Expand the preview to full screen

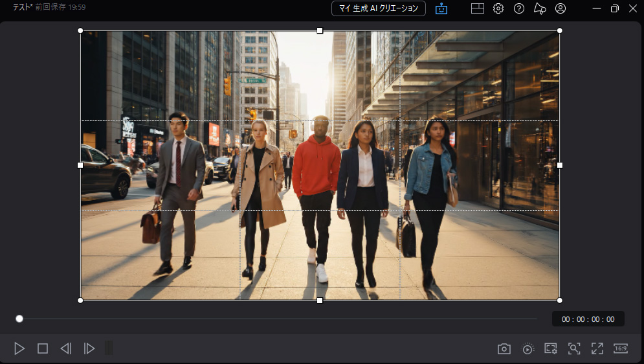coord(597,348)
